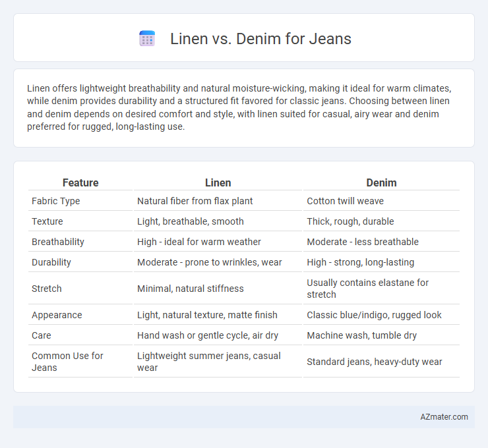
Task: Click 'Lightweight summer jeans, casual wear' cell
Action: 209,362
